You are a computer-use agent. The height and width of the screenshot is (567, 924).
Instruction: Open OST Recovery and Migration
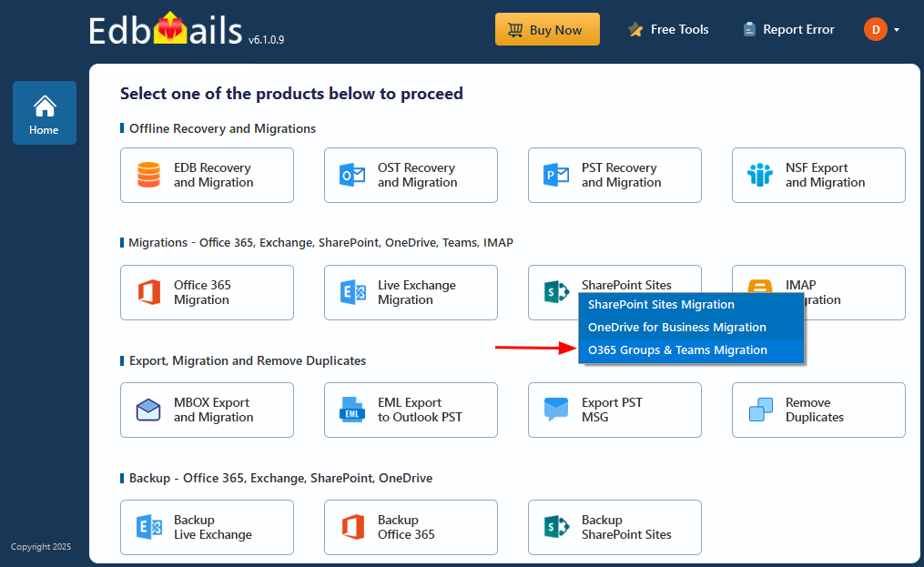[x=411, y=175]
